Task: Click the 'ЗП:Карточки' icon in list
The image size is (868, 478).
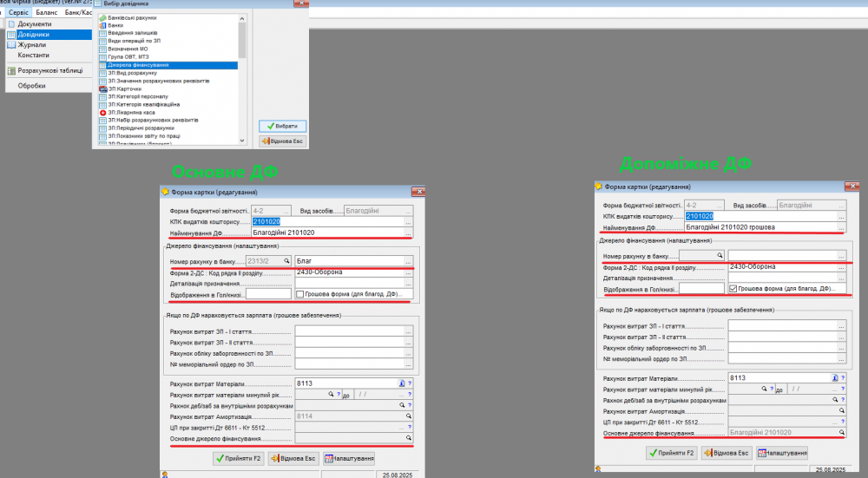Action: tap(102, 88)
